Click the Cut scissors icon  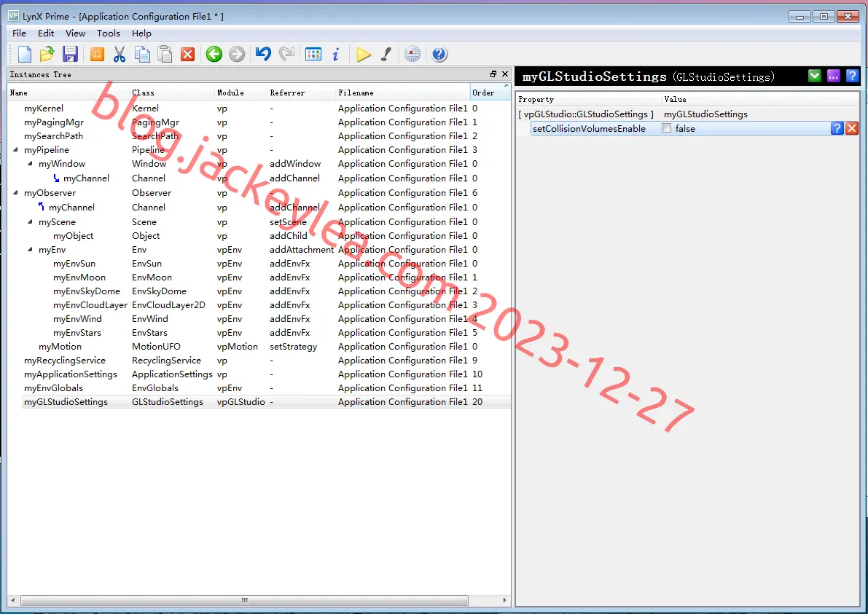[119, 54]
